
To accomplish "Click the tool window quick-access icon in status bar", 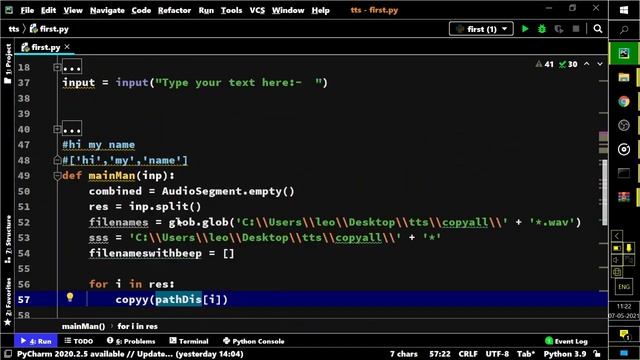I will pyautogui.click(x=8, y=354).
